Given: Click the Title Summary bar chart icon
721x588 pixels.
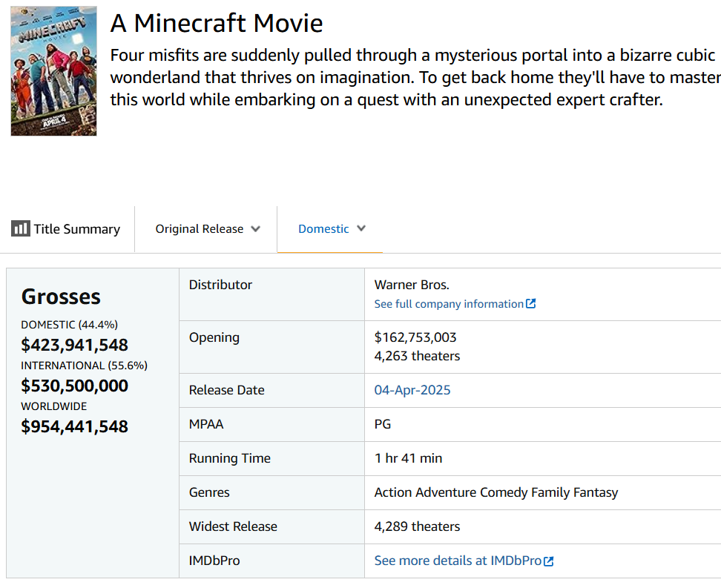Looking at the screenshot, I should (21, 228).
